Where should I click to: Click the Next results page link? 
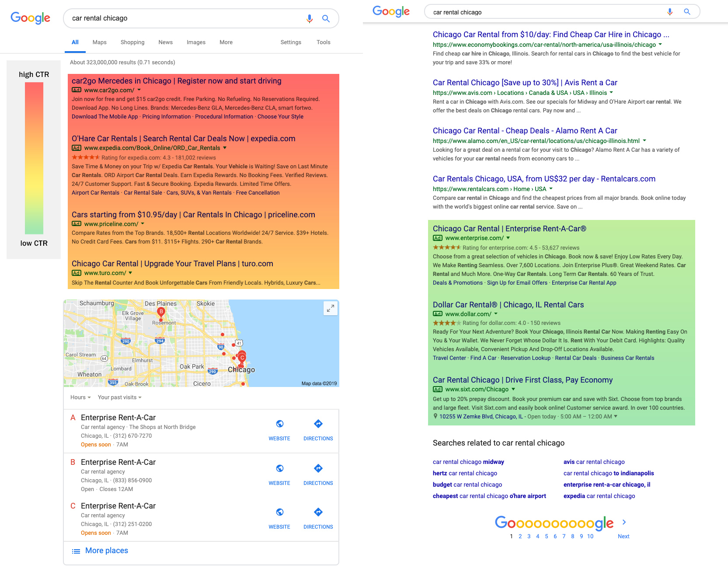624,537
